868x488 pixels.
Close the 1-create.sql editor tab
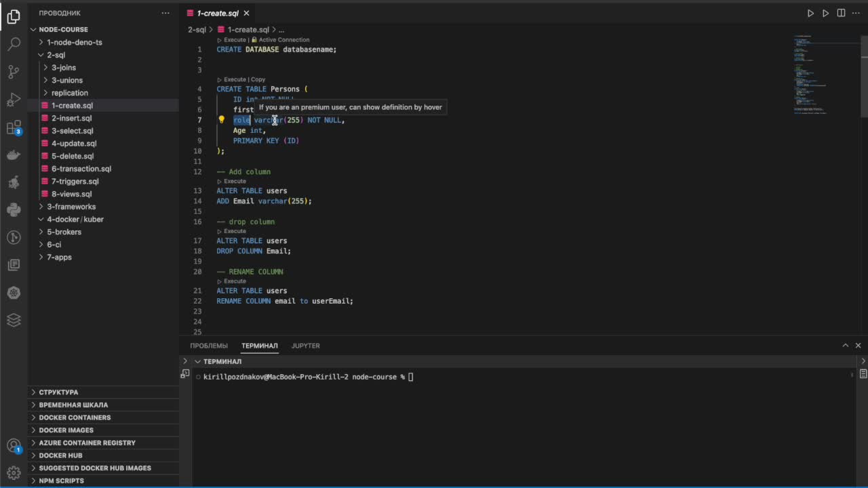[x=246, y=13]
